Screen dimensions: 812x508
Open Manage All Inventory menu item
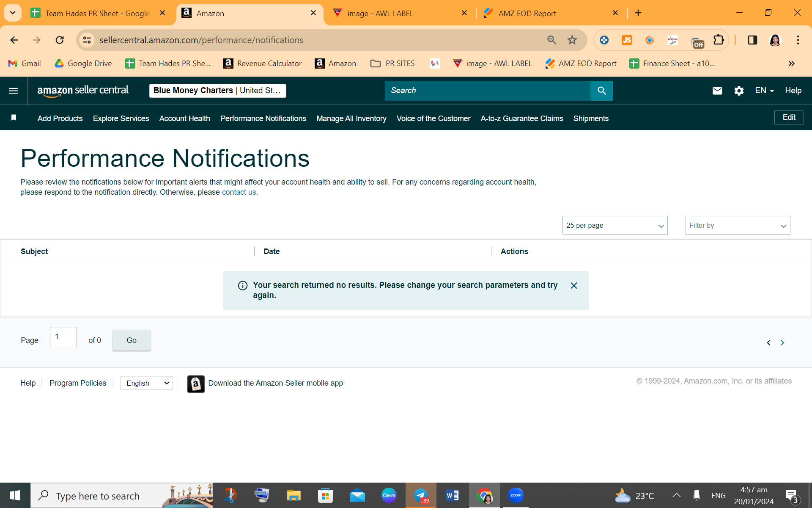click(x=351, y=119)
